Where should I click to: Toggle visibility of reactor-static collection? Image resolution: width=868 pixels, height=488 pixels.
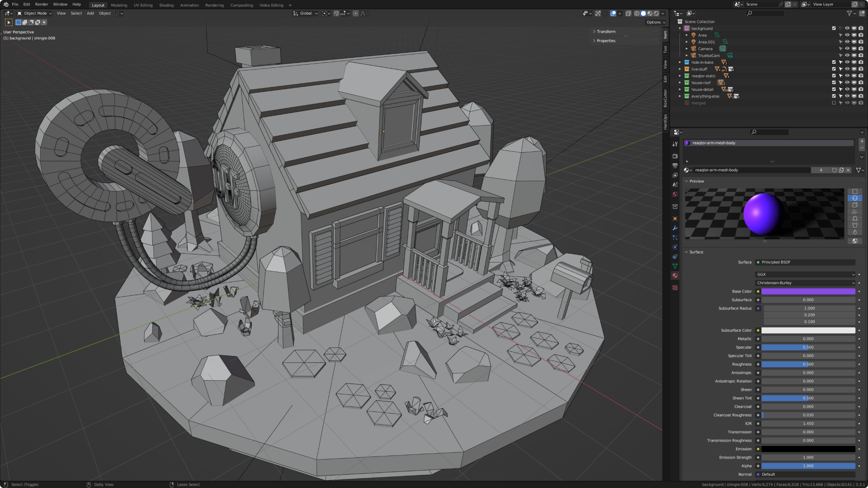pos(847,75)
